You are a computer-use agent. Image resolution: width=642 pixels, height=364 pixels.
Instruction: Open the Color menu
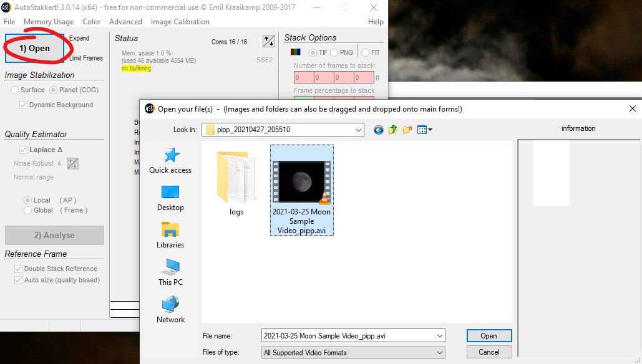pyautogui.click(x=91, y=22)
